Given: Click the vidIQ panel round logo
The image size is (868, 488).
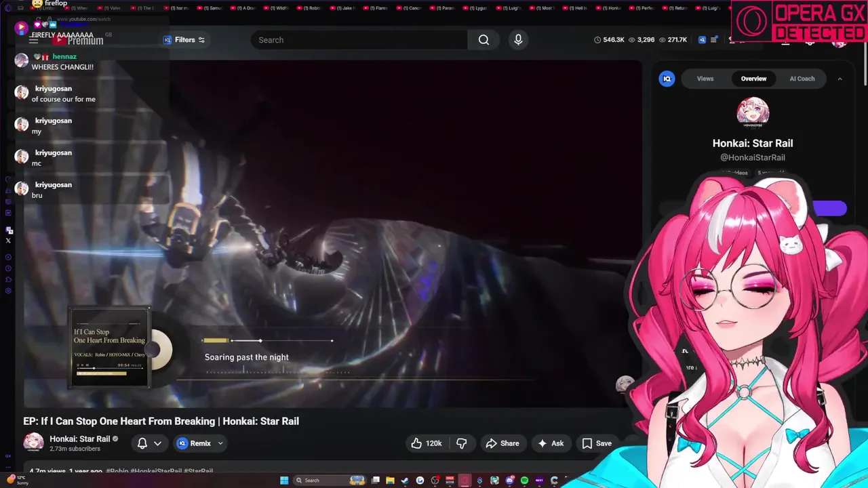Looking at the screenshot, I should pos(667,79).
